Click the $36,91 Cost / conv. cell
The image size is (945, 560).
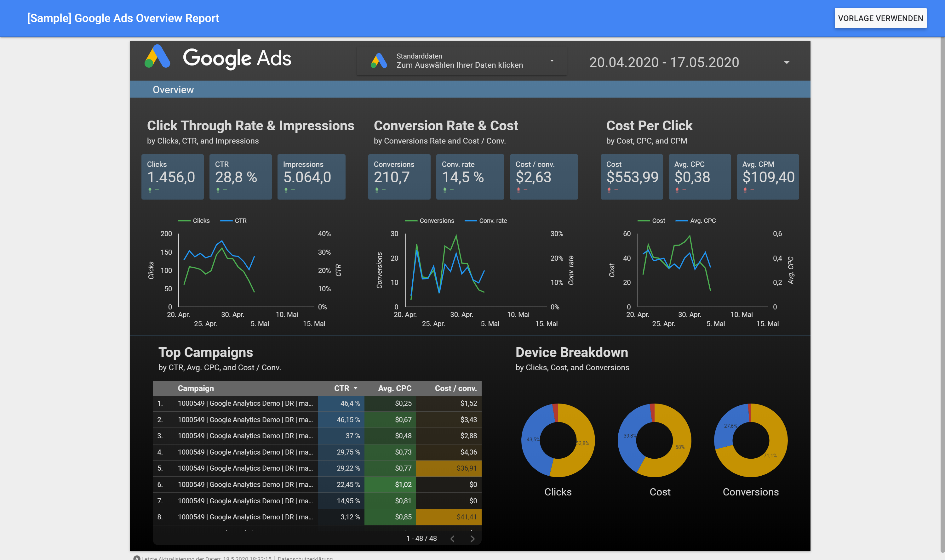click(x=449, y=468)
